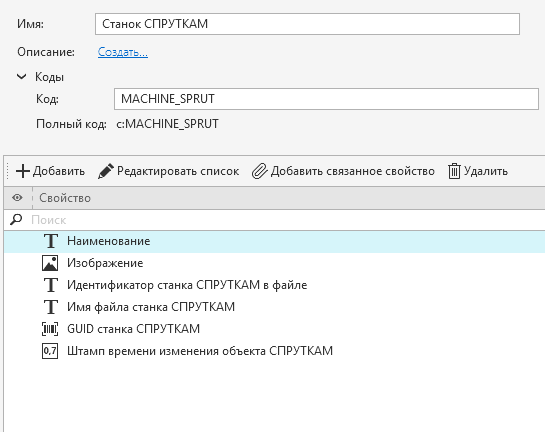545x432 pixels.
Task: Click the magnifier search icon
Action: click(16, 220)
